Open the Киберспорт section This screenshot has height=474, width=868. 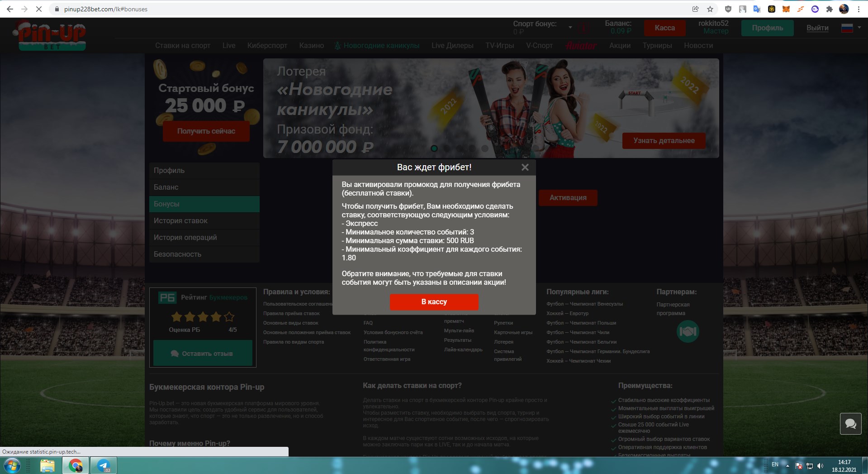click(267, 46)
